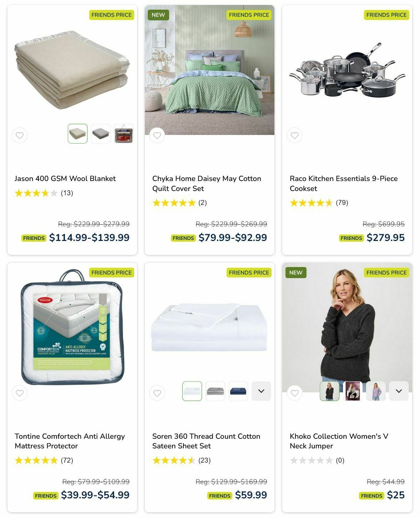
Task: Pick the grey sheet set swatch
Action: pyautogui.click(x=215, y=391)
